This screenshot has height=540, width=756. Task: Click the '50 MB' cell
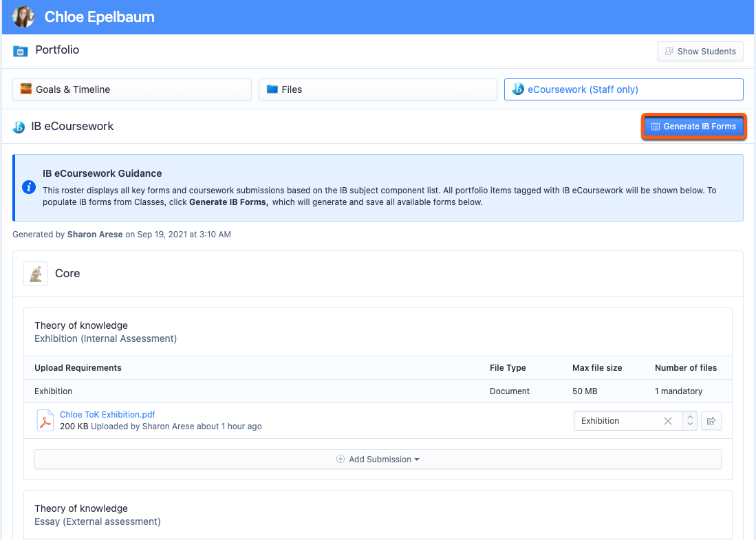(585, 391)
